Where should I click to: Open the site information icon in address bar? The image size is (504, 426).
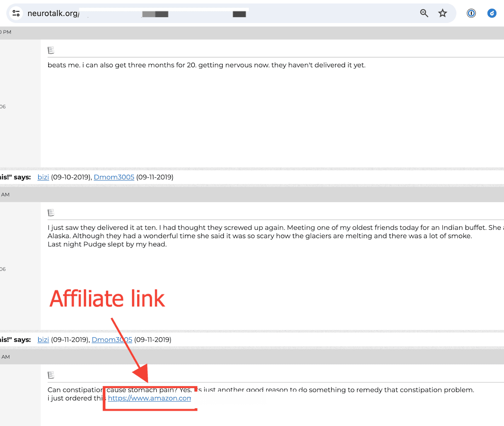point(16,13)
